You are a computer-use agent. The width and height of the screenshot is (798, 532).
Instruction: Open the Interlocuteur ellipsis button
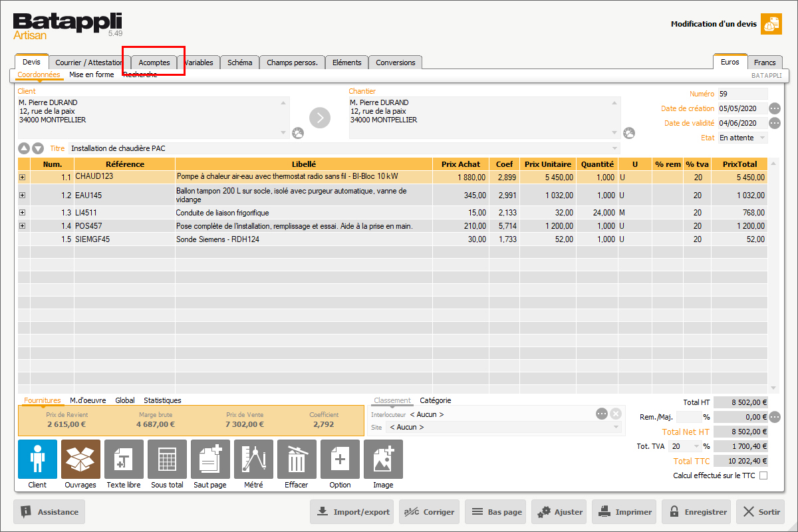(602, 414)
